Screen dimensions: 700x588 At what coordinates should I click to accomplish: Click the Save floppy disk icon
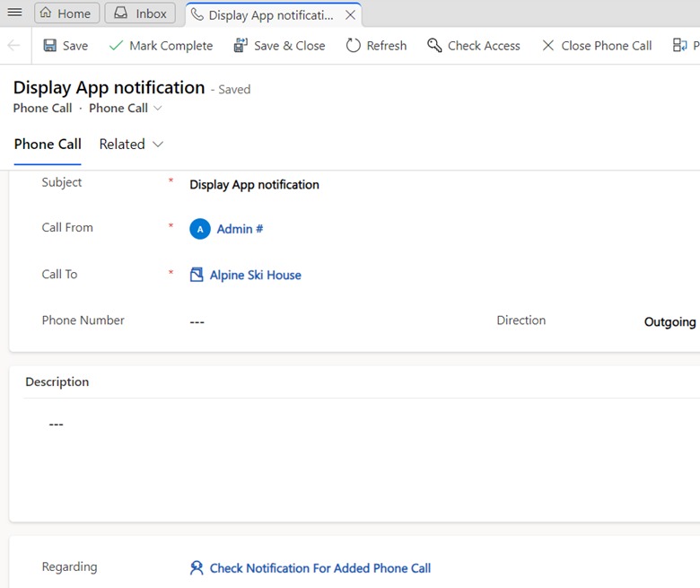click(x=49, y=46)
